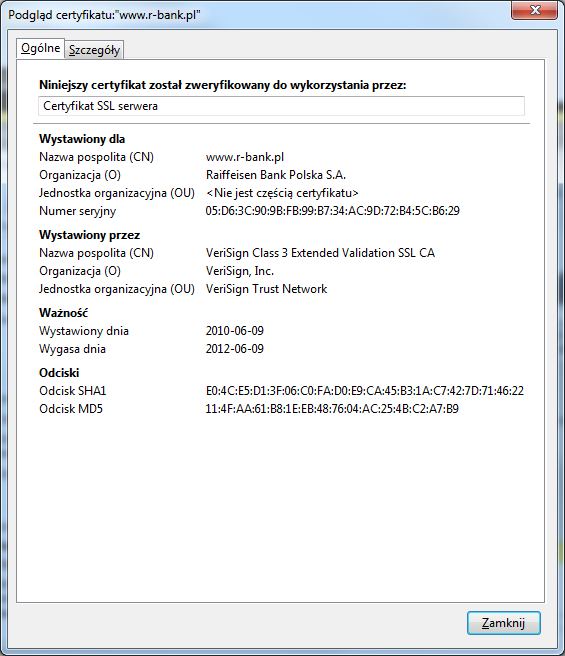The width and height of the screenshot is (565, 656).
Task: Close the certificate viewer window
Action: point(534,10)
